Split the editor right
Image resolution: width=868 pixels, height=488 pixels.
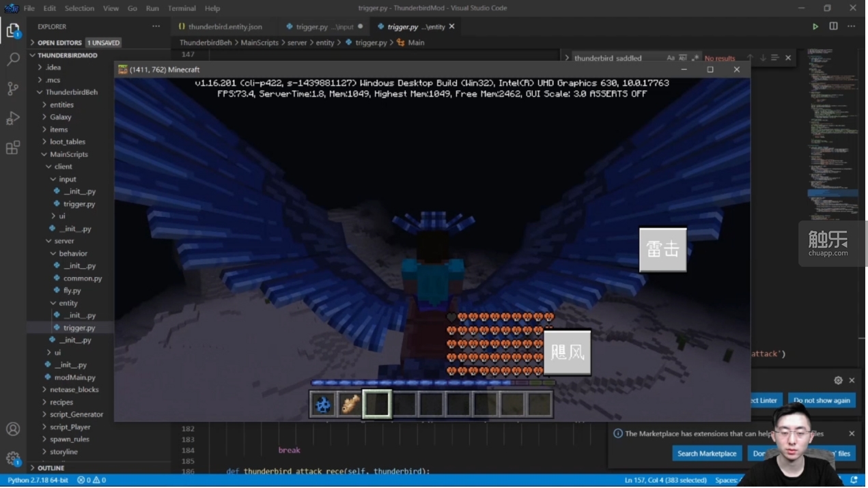833,27
